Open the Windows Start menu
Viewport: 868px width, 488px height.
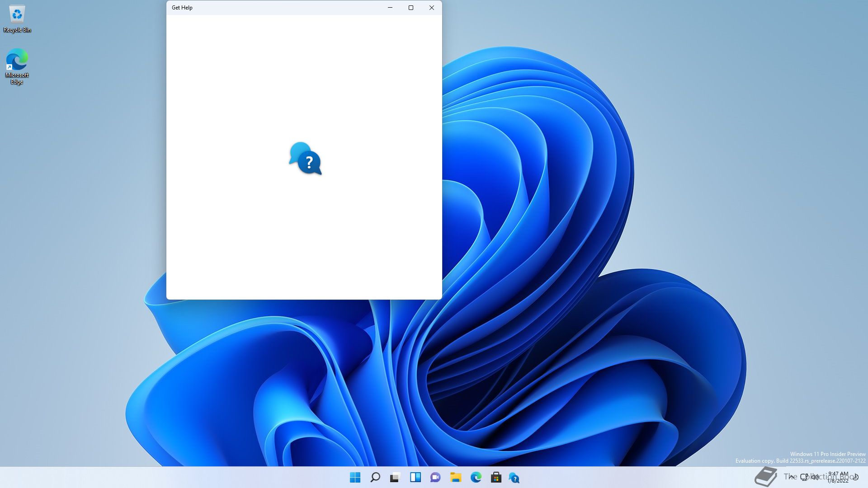355,477
